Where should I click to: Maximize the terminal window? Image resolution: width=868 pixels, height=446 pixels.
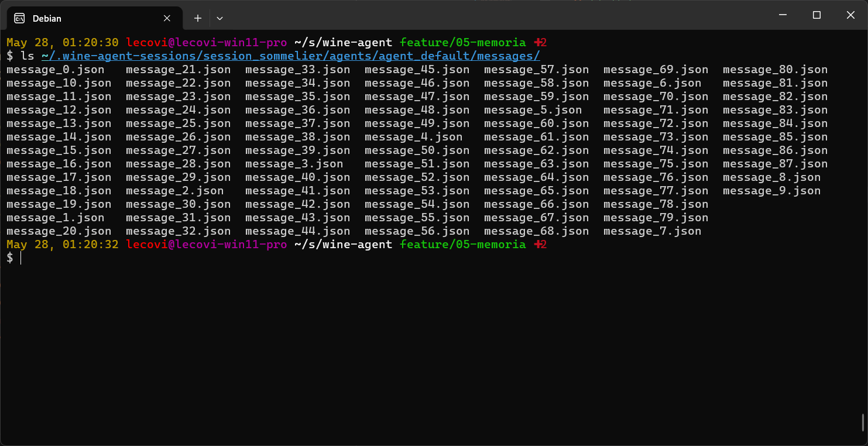coord(816,15)
